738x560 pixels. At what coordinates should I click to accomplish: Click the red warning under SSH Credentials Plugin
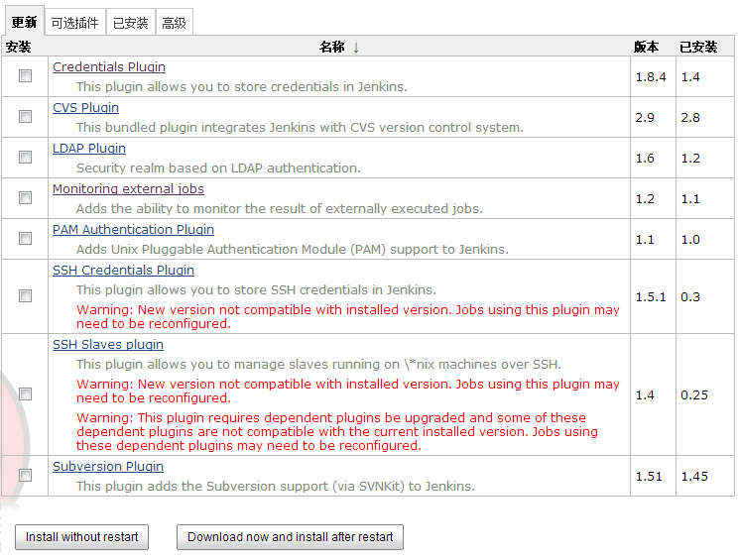pyautogui.click(x=348, y=317)
